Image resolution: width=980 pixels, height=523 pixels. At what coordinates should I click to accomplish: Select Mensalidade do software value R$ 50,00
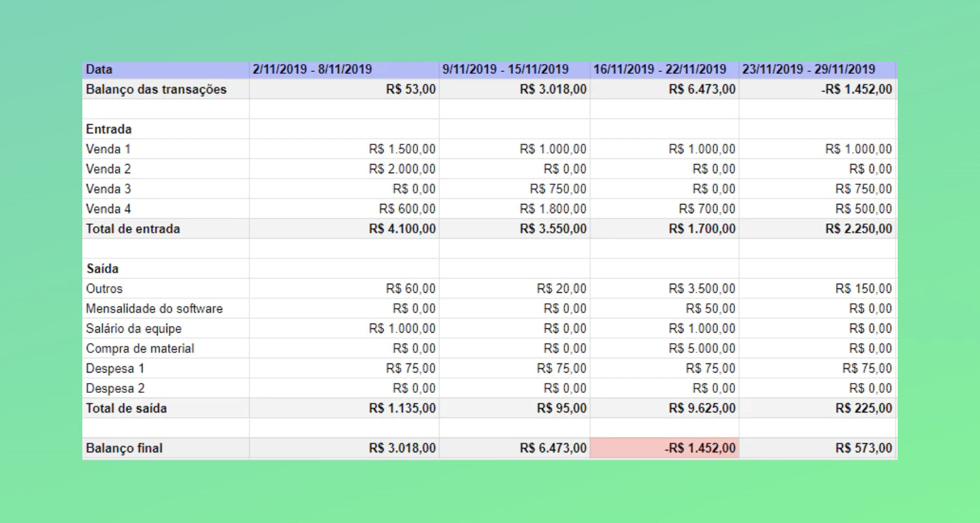pyautogui.click(x=664, y=309)
